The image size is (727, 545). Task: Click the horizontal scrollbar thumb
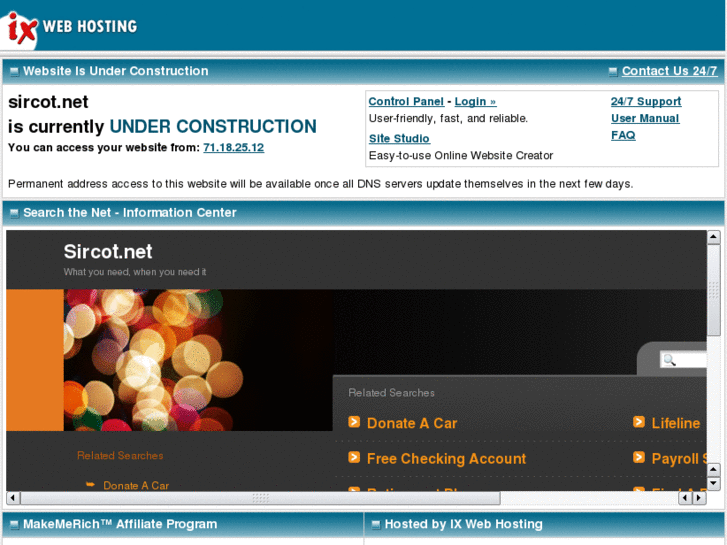click(x=260, y=498)
